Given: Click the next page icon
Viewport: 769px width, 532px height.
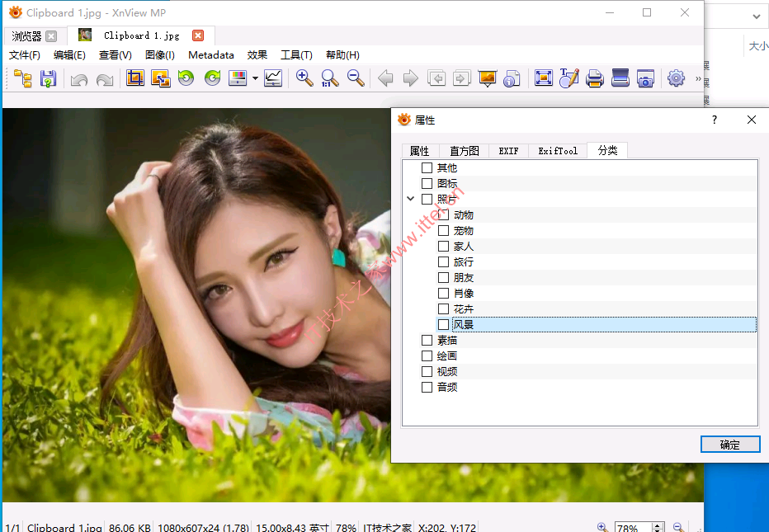Looking at the screenshot, I should pos(461,78).
